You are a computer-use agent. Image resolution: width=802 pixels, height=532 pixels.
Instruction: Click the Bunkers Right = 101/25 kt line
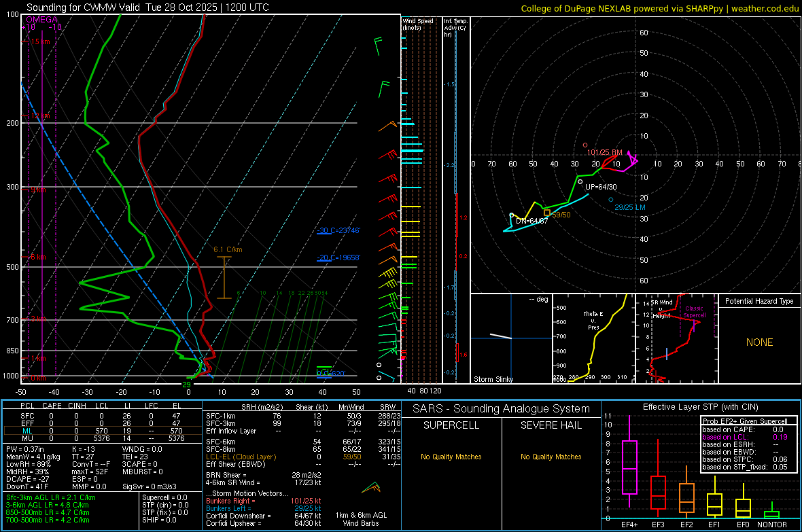pos(264,501)
